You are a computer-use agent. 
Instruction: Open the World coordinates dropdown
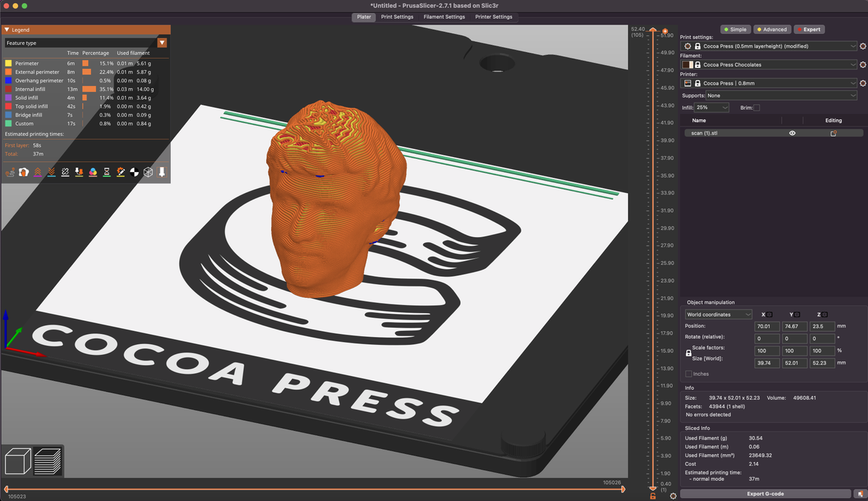718,314
